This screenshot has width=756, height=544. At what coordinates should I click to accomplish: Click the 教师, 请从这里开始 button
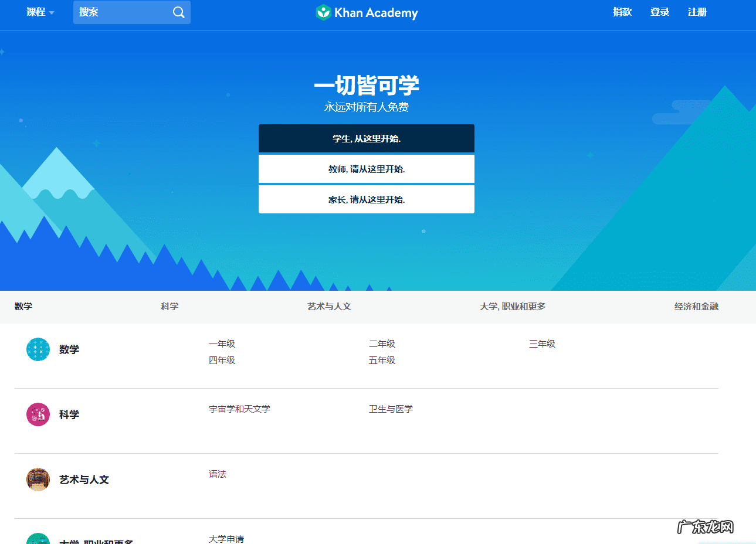[366, 169]
